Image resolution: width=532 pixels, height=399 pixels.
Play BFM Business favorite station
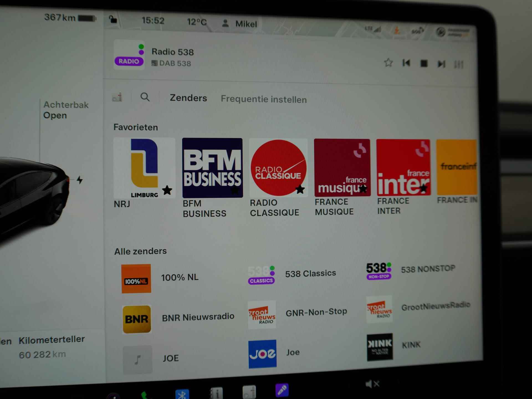tap(212, 168)
